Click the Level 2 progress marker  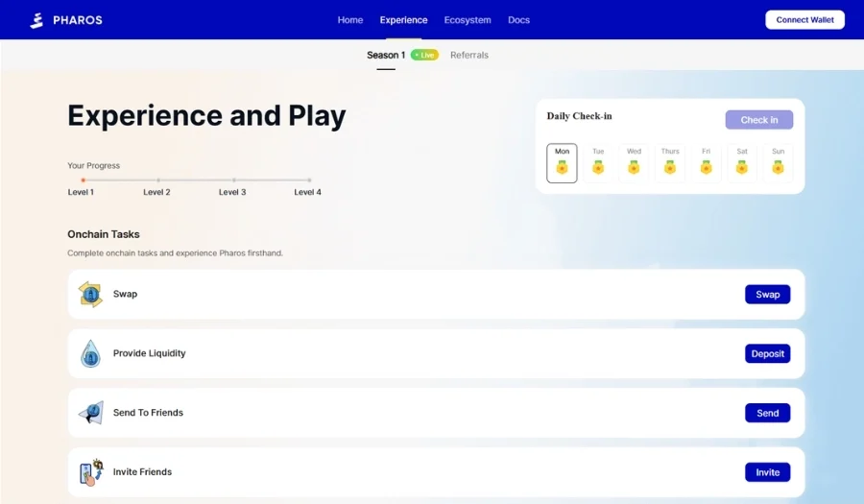[x=158, y=180]
